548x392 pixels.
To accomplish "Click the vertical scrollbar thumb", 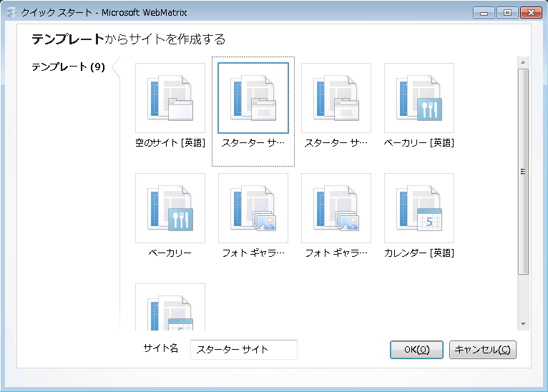I will 523,172.
